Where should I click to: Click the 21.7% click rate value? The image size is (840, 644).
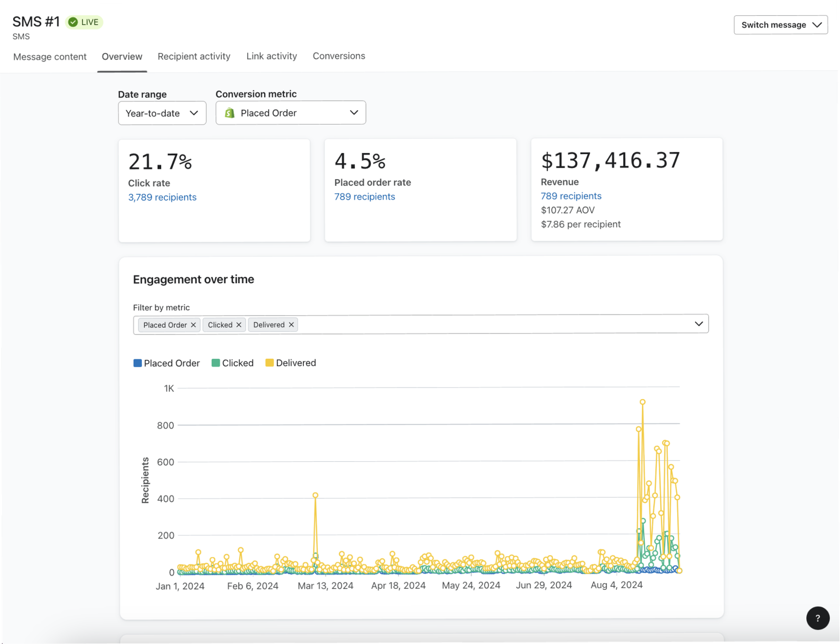160,162
